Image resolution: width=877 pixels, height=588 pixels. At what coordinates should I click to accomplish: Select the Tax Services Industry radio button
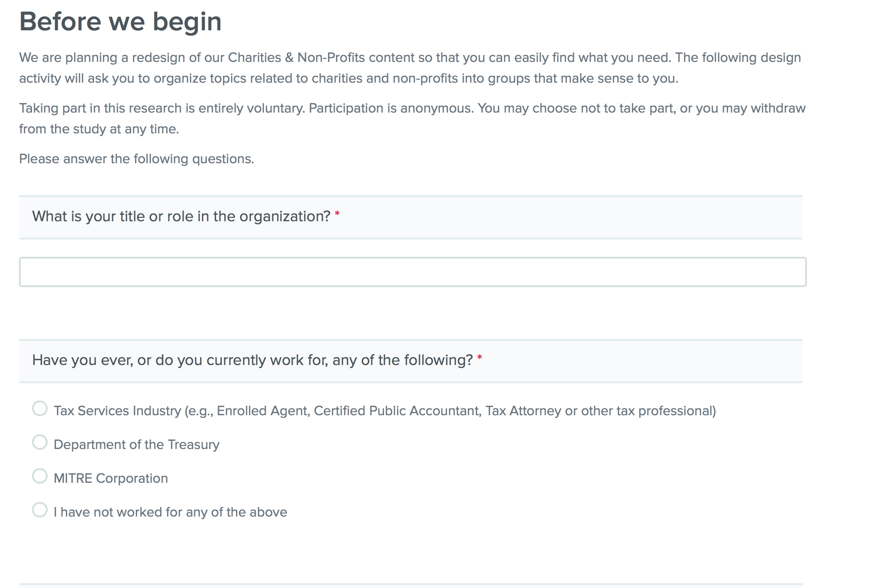(x=40, y=408)
